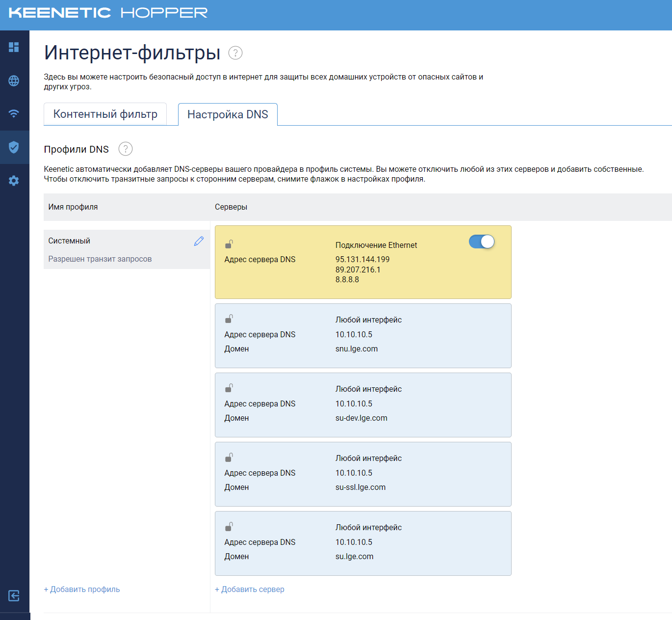672x620 pixels.
Task: Open the dashboard icon in sidebar
Action: click(x=14, y=47)
